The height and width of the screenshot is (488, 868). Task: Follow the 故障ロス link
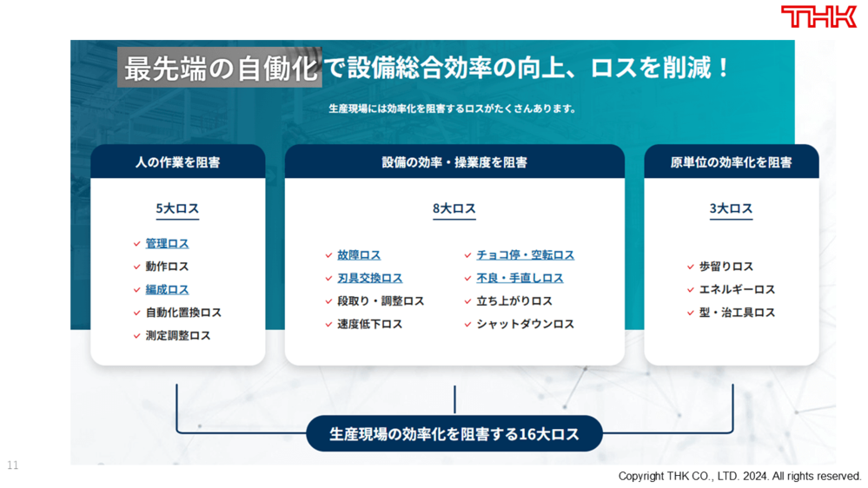pyautogui.click(x=359, y=255)
